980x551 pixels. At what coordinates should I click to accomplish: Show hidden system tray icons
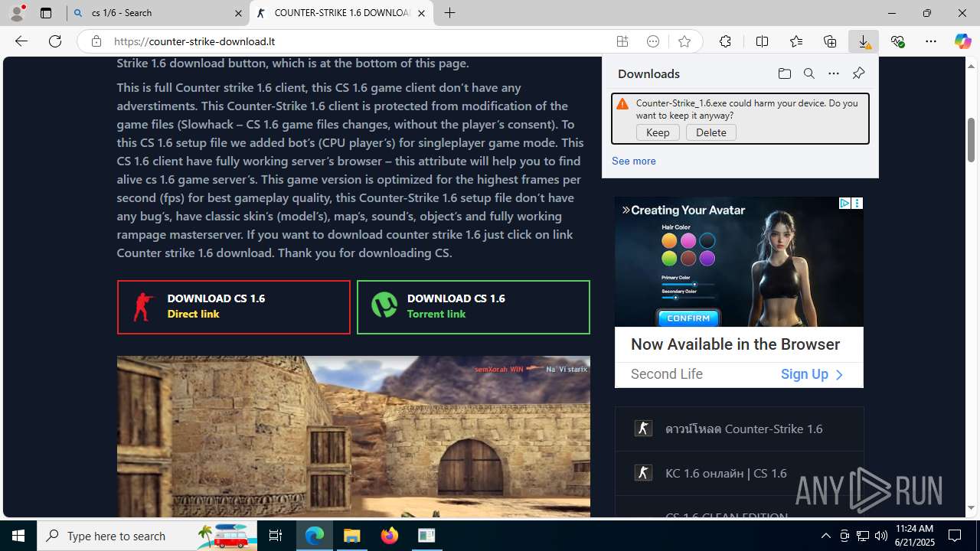click(x=825, y=536)
